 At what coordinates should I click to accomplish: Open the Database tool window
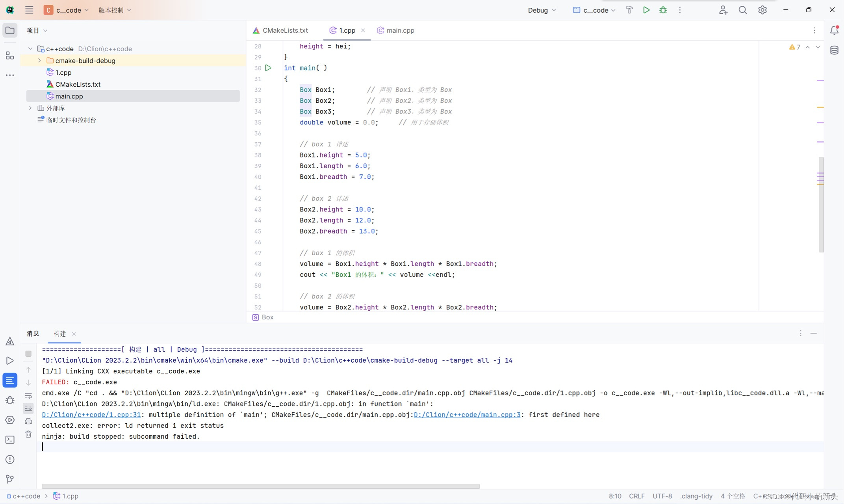(x=834, y=50)
